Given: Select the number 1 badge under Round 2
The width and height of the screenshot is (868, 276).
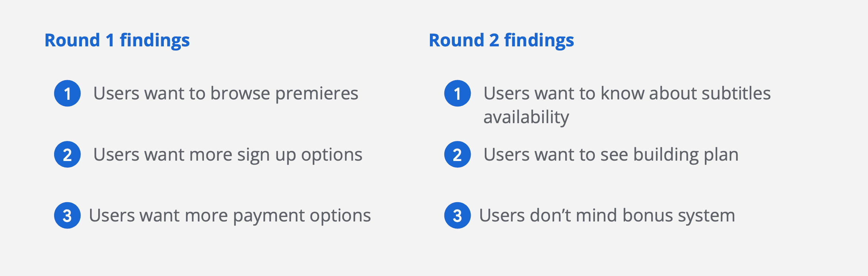Looking at the screenshot, I should pos(458,93).
